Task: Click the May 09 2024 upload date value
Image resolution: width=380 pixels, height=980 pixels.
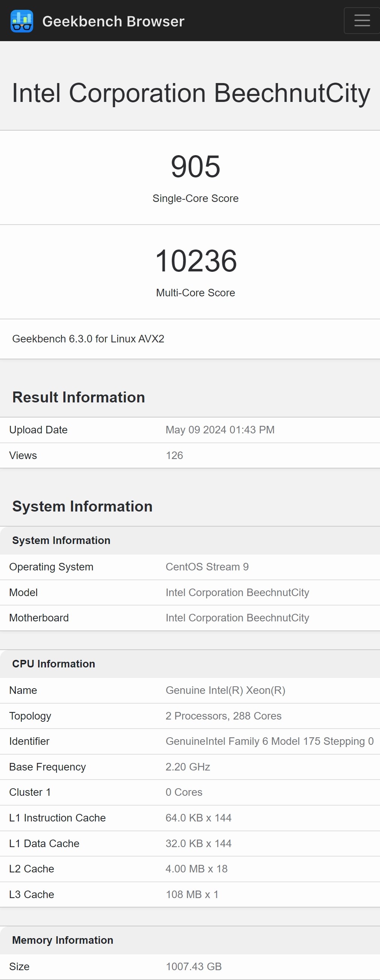Action: point(220,430)
